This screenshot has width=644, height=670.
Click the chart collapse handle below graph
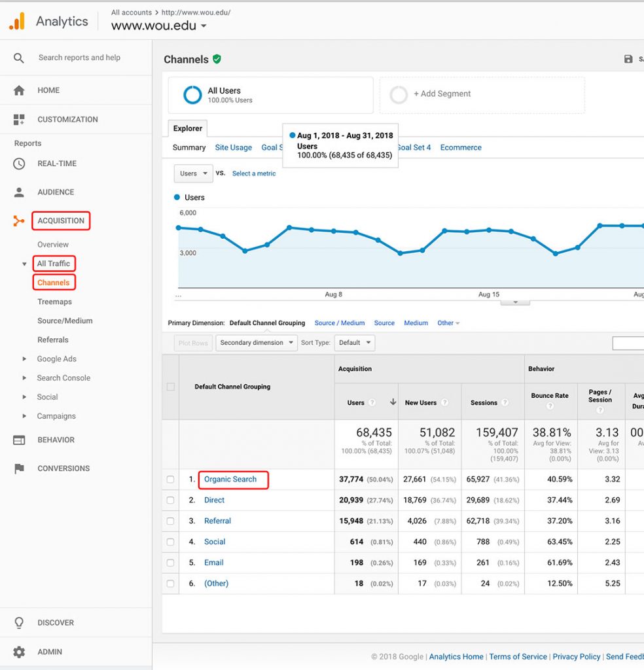pyautogui.click(x=515, y=302)
